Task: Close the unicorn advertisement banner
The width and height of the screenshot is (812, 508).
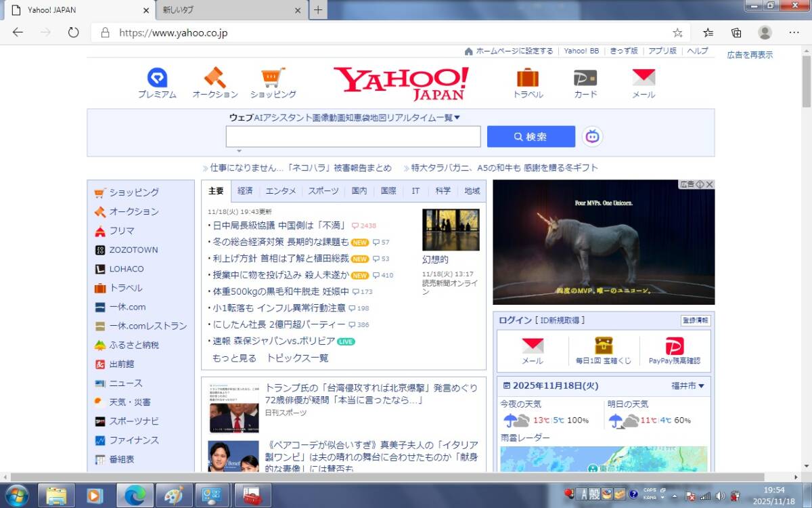Action: [x=710, y=184]
